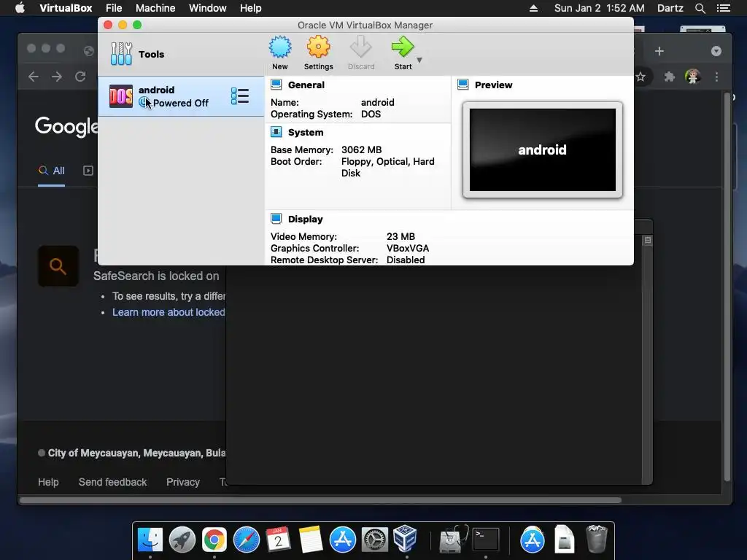747x560 pixels.
Task: Bookmark this page star in Chrome
Action: click(640, 77)
